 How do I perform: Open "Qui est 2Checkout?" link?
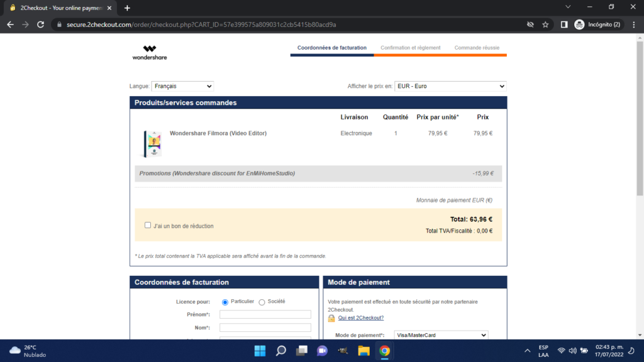tap(360, 317)
